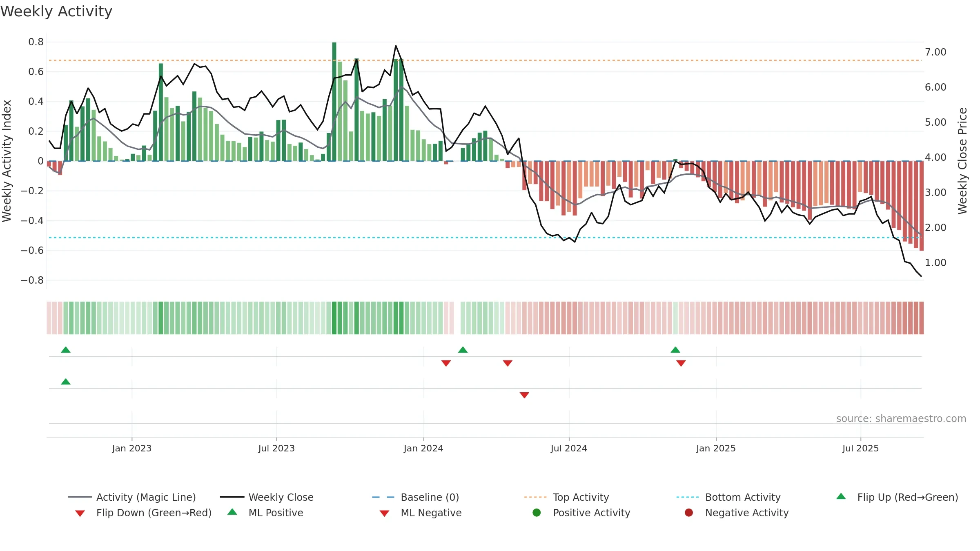Click the pale pink heat strip cell at start
Screen dimensions: 980x551
coord(49,318)
